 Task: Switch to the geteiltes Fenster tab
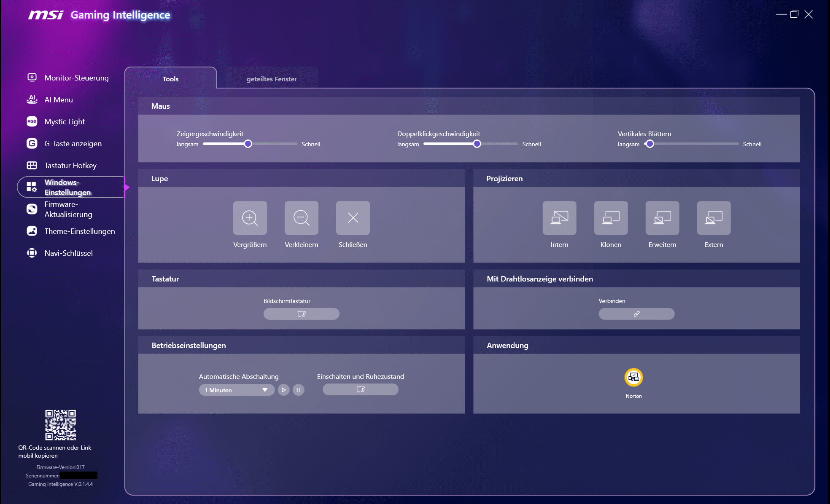click(x=272, y=78)
